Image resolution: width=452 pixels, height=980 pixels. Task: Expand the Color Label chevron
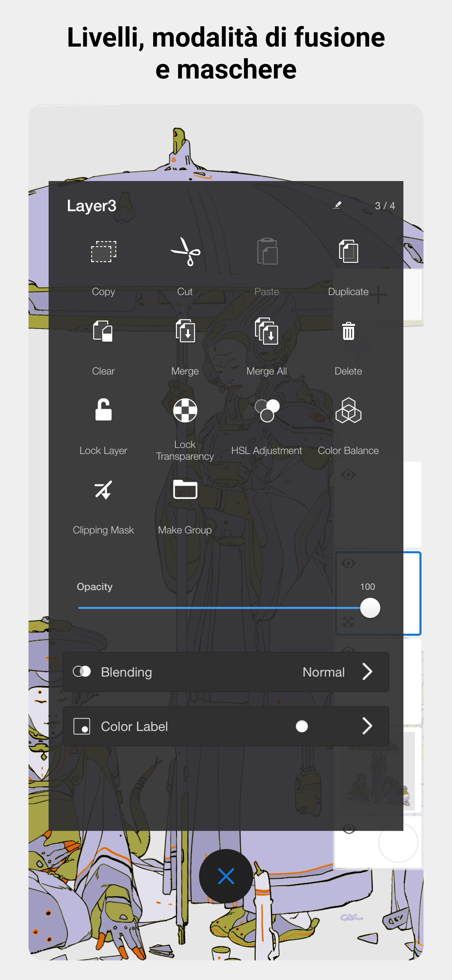[x=367, y=726]
